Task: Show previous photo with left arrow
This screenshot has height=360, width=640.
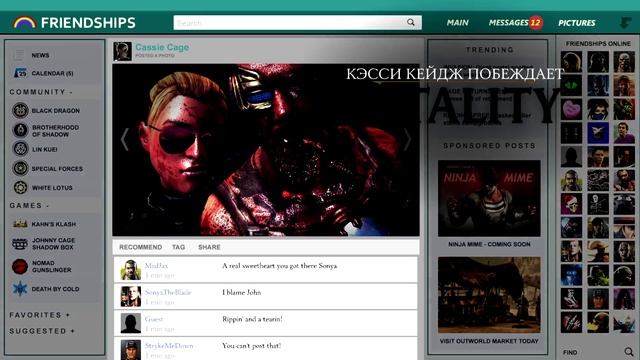Action: pyautogui.click(x=124, y=140)
